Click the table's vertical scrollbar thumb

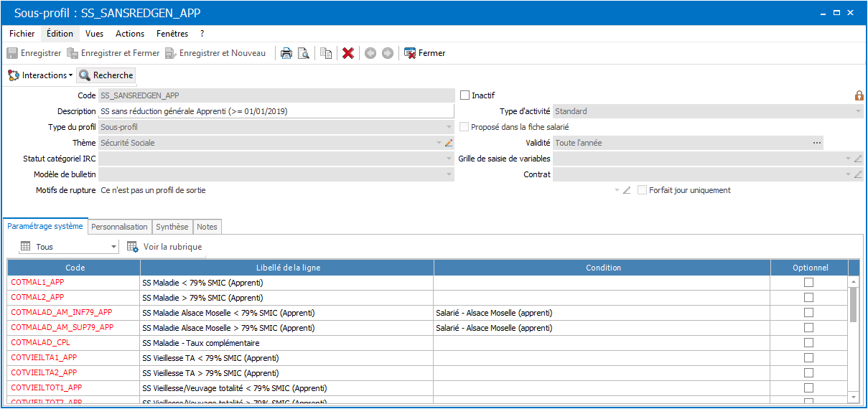(854, 305)
